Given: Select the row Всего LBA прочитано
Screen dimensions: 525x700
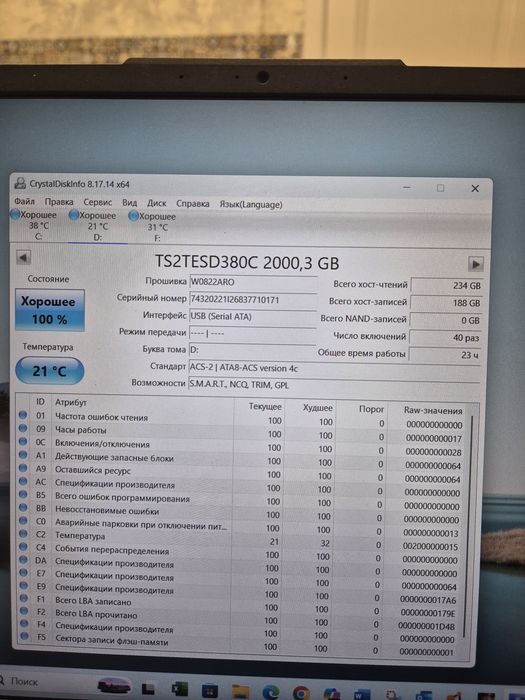Looking at the screenshot, I should pyautogui.click(x=242, y=618).
